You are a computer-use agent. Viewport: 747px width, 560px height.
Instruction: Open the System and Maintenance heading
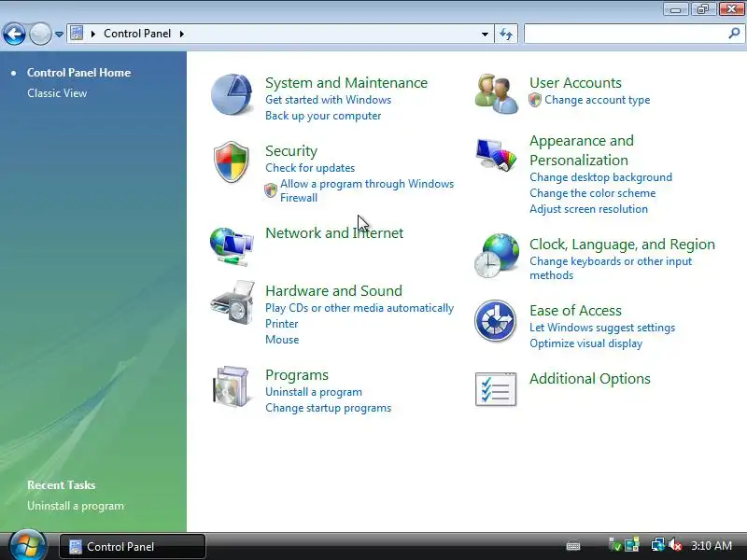point(346,83)
